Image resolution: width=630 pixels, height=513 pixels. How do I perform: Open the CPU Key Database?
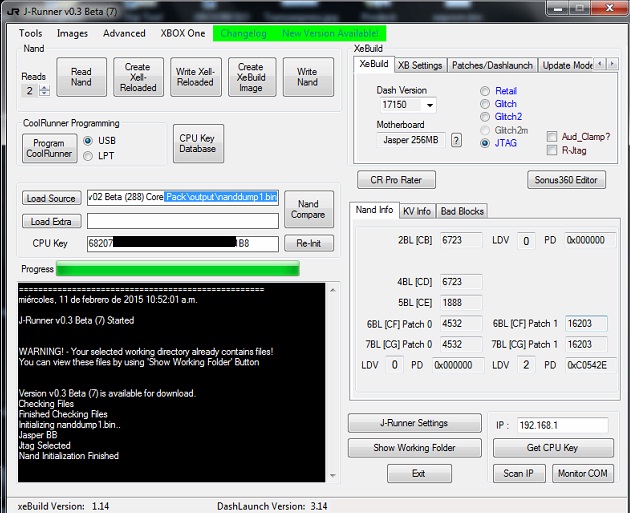[198, 144]
